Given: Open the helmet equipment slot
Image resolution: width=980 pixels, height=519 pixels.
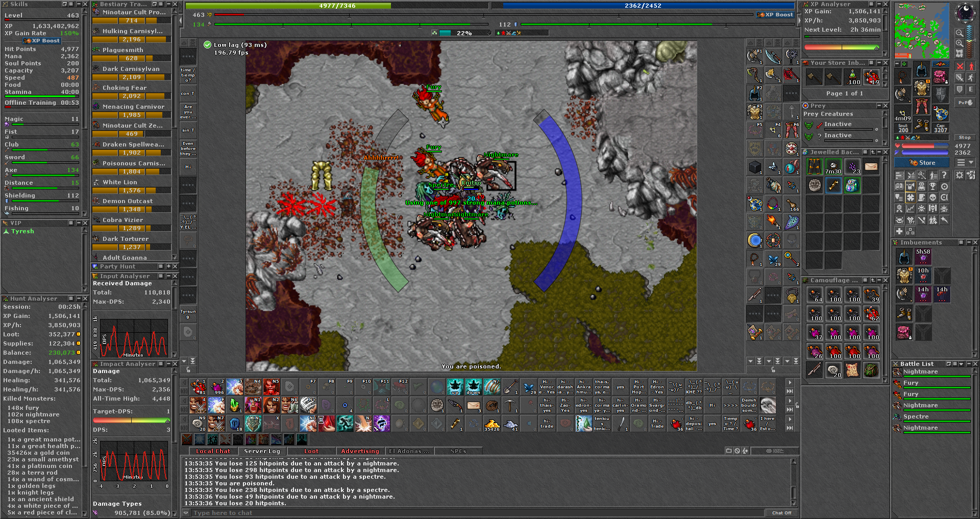Looking at the screenshot, I should (x=921, y=70).
